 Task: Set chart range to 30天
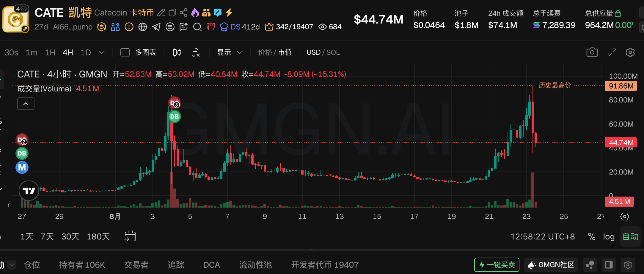click(70, 237)
